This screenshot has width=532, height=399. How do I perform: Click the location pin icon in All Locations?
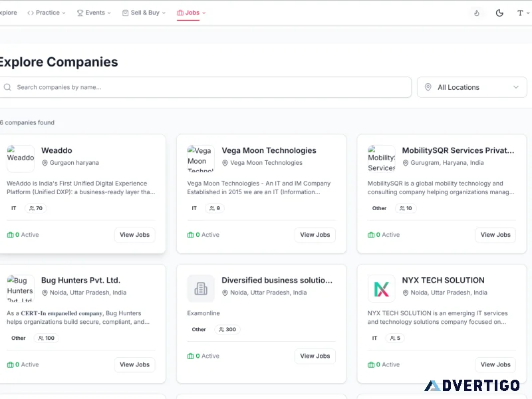[428, 87]
